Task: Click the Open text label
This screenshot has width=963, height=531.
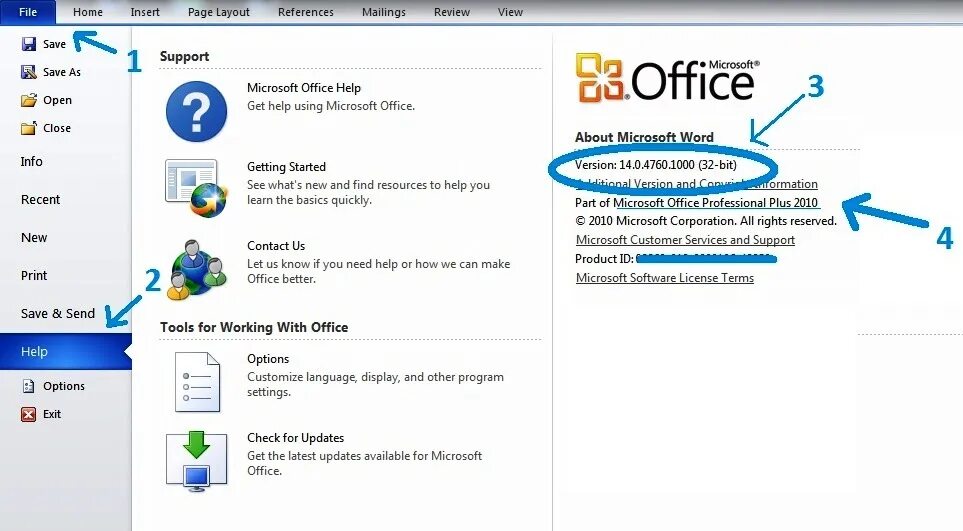Action: pyautogui.click(x=57, y=100)
